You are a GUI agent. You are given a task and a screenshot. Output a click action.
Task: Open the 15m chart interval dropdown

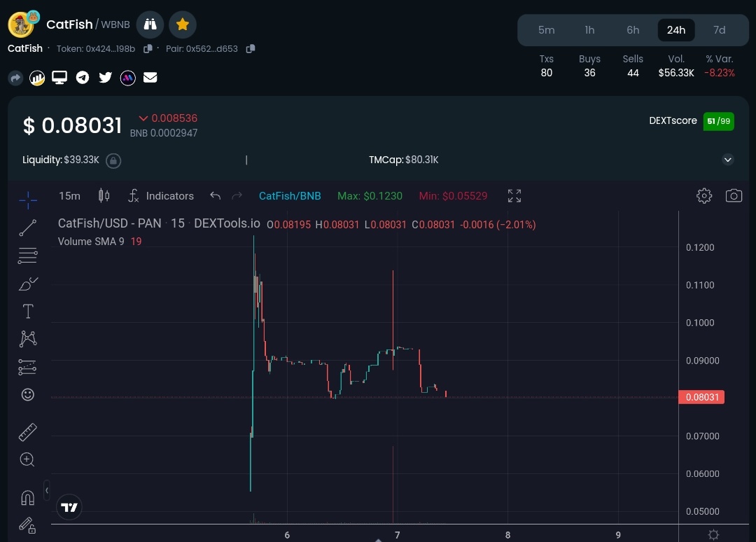69,196
